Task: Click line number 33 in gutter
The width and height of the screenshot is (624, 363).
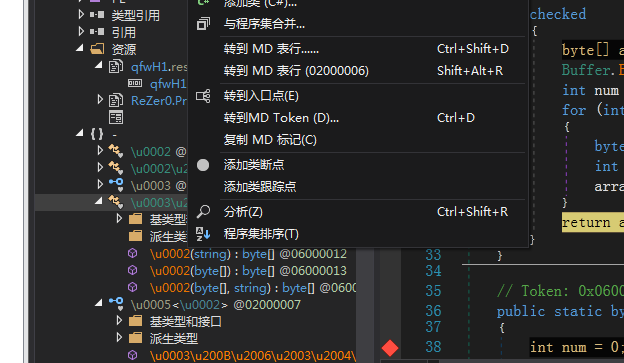Action: coord(433,255)
